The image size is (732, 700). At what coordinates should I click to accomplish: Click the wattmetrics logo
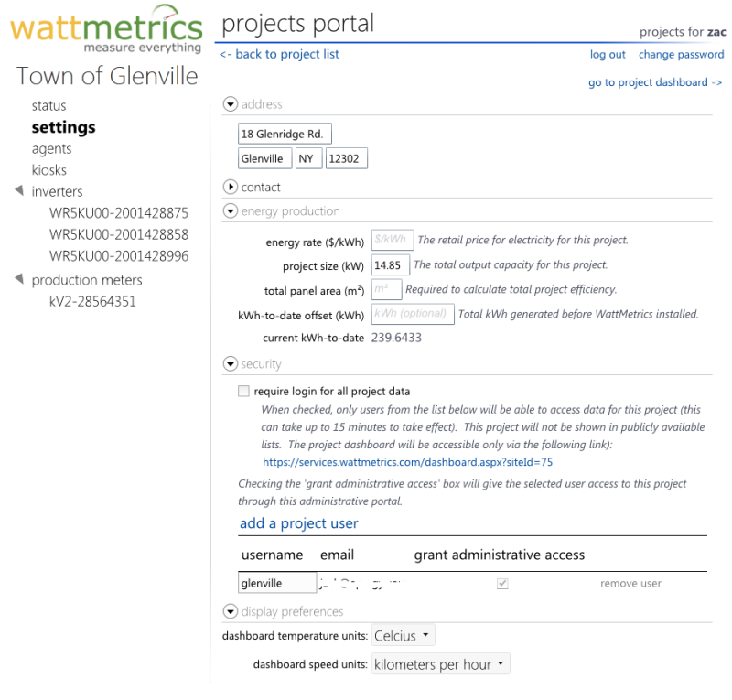point(106,29)
